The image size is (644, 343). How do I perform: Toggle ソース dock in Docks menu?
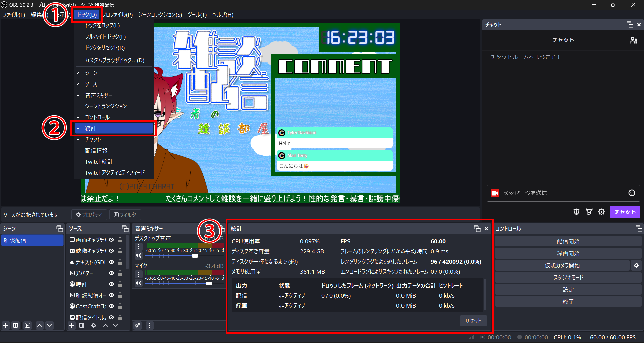(x=114, y=84)
